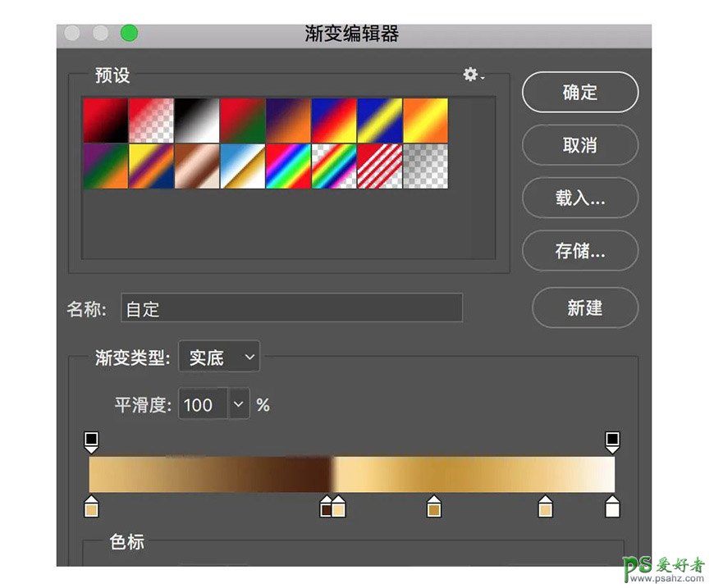Select the golden brown middle color stop
The width and height of the screenshot is (714, 588).
(434, 507)
